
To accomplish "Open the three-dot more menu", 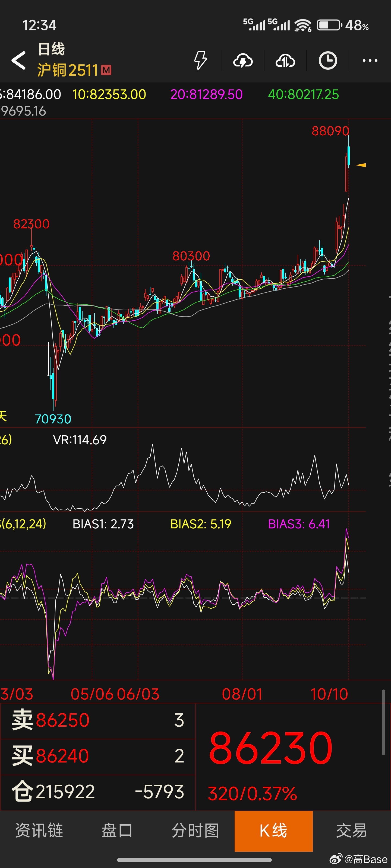I will tap(370, 61).
